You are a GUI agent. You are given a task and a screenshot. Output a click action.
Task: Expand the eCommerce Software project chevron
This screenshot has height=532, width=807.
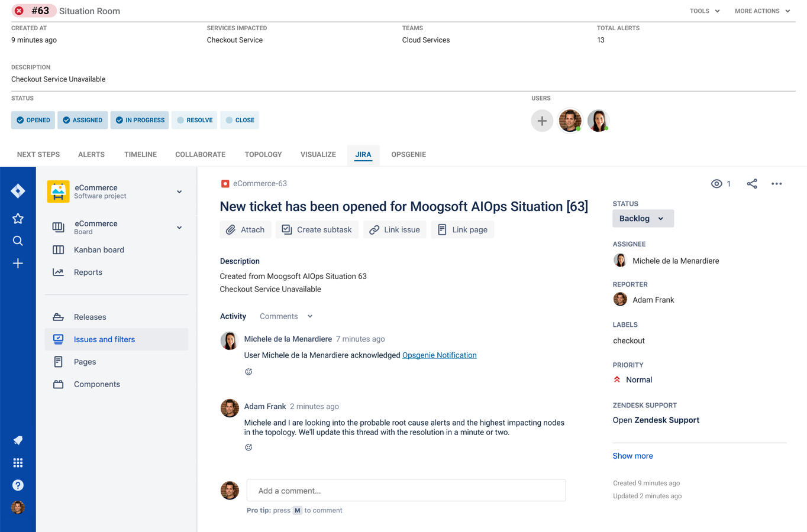[179, 192]
